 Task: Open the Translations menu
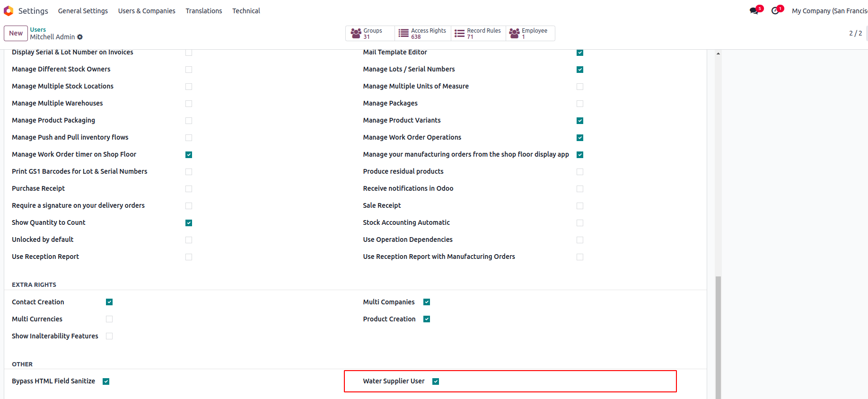[x=203, y=11]
